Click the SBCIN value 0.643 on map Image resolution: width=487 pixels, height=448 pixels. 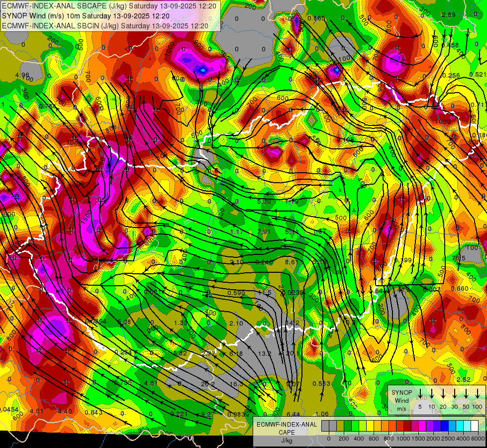[94, 412]
